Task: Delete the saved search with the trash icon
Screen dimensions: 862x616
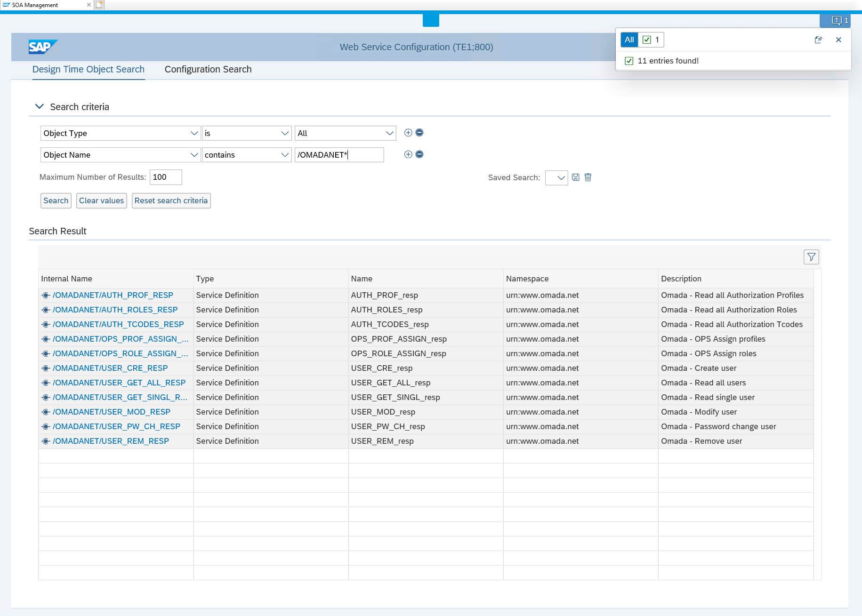Action: click(588, 177)
